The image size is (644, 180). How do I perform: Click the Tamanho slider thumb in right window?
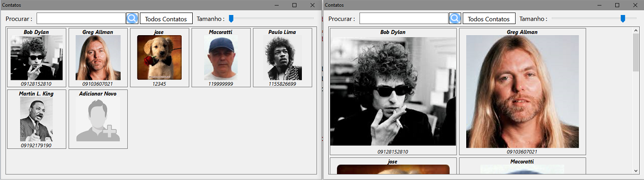[x=623, y=18]
